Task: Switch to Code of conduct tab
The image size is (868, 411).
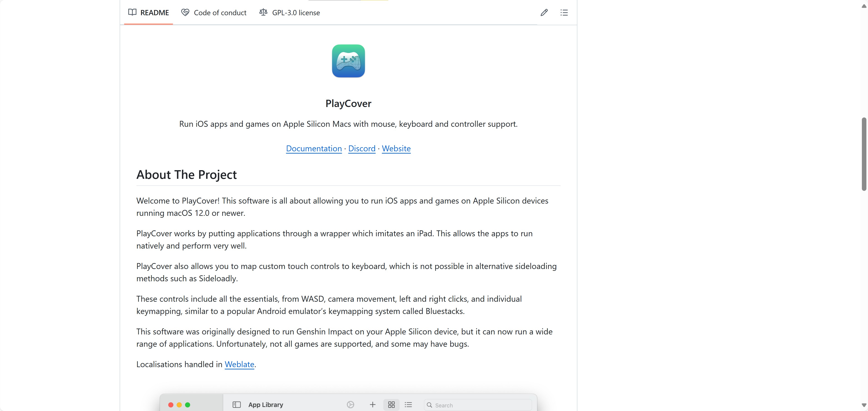Action: 214,12
